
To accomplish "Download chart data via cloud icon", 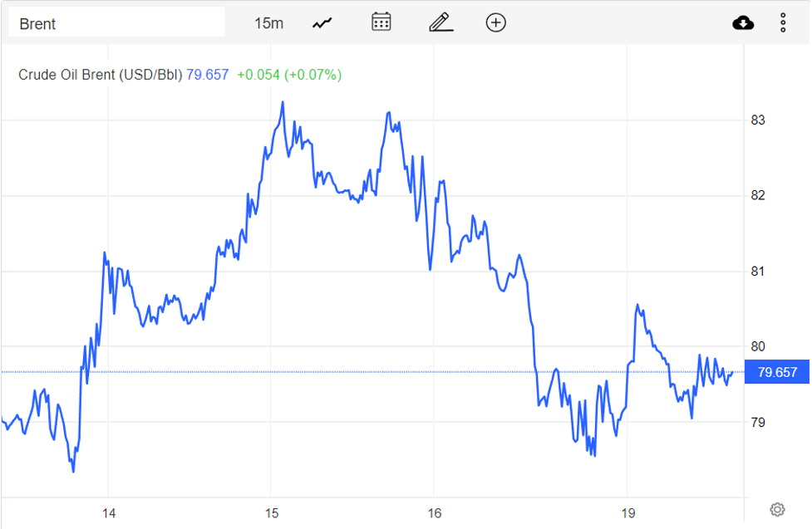I will pyautogui.click(x=743, y=22).
